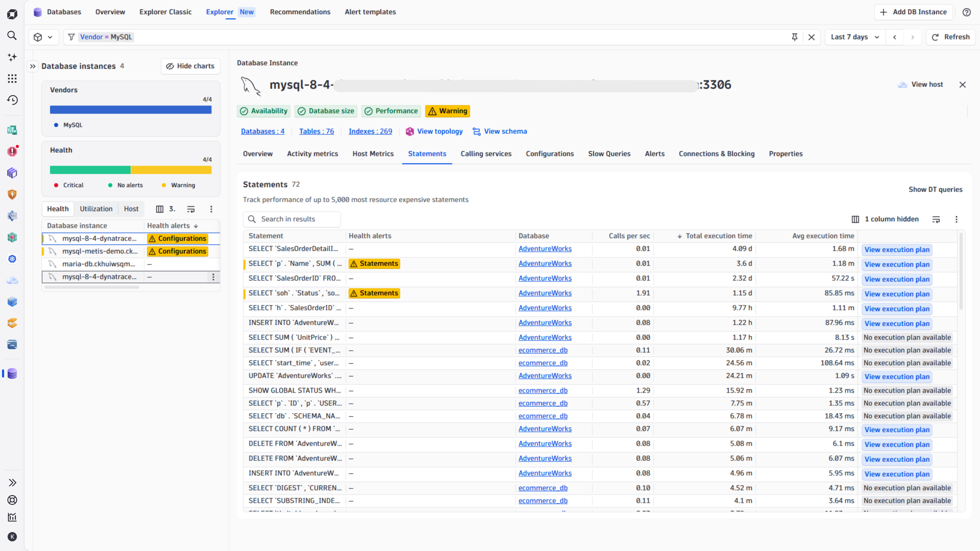The image size is (980, 551).
Task: Open the segment selector cube dropdown
Action: click(43, 37)
